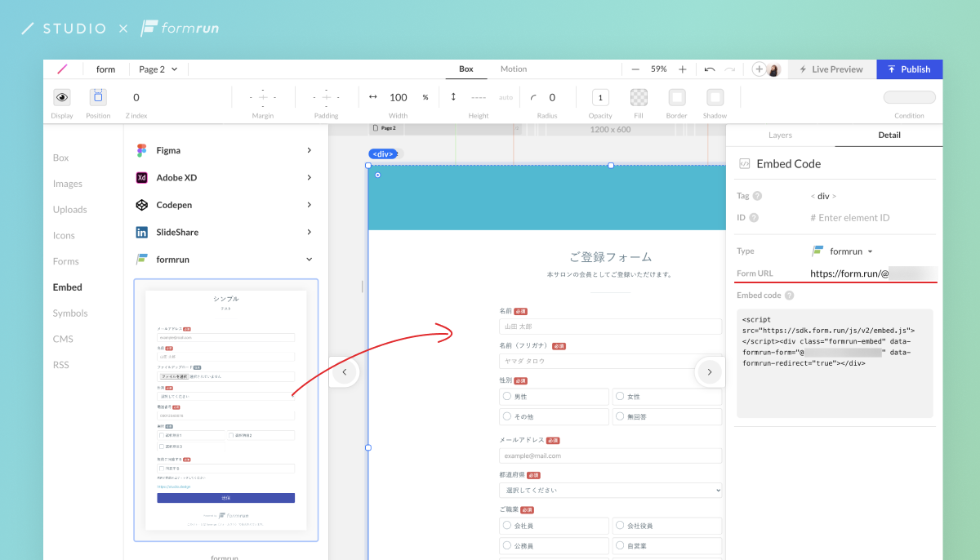
Task: Start Live Preview
Action: click(x=831, y=69)
